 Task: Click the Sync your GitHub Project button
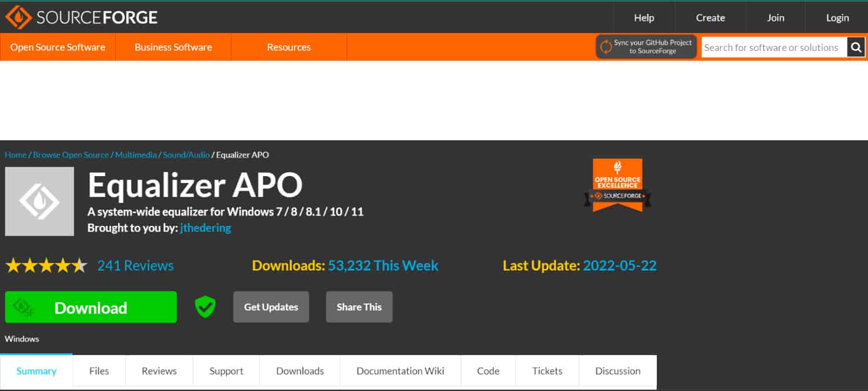[x=646, y=47]
